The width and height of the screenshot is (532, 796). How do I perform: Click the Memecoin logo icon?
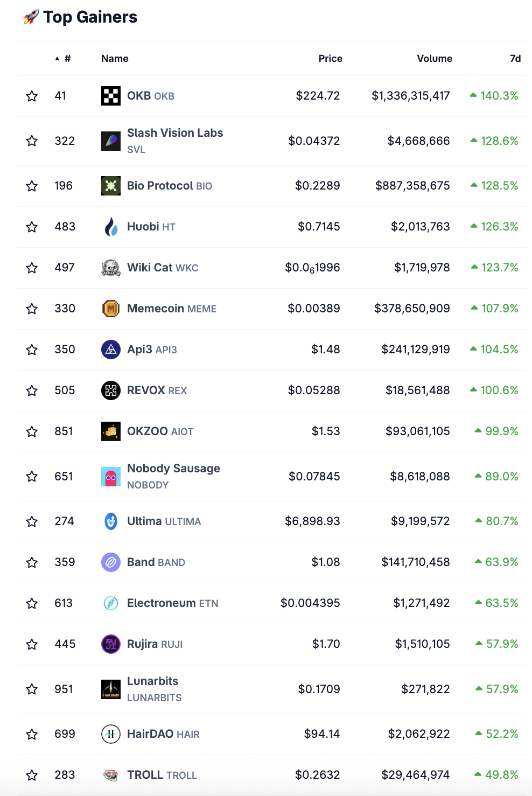pos(111,309)
